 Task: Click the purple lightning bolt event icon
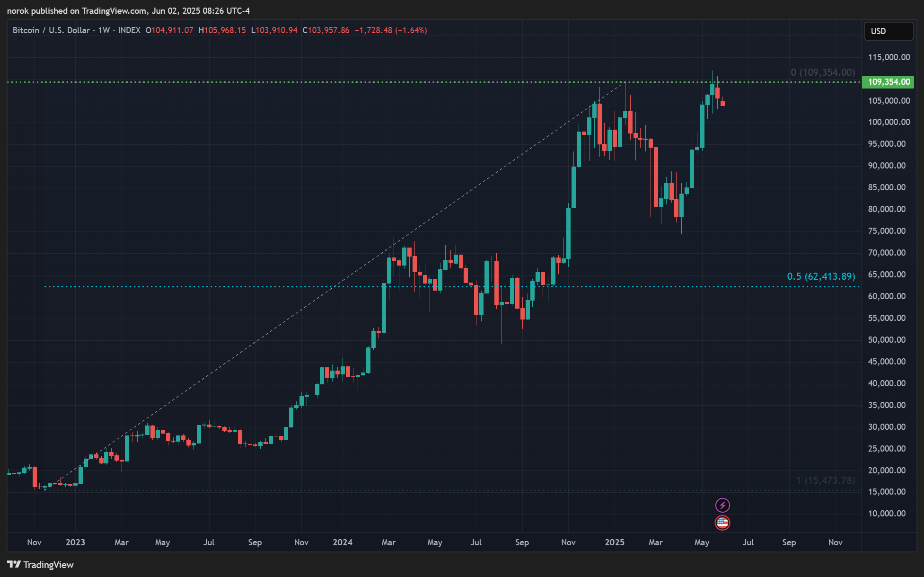click(722, 505)
